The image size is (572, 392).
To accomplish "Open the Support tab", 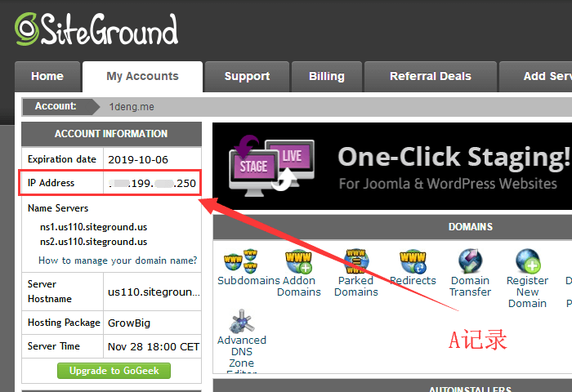I will (247, 76).
